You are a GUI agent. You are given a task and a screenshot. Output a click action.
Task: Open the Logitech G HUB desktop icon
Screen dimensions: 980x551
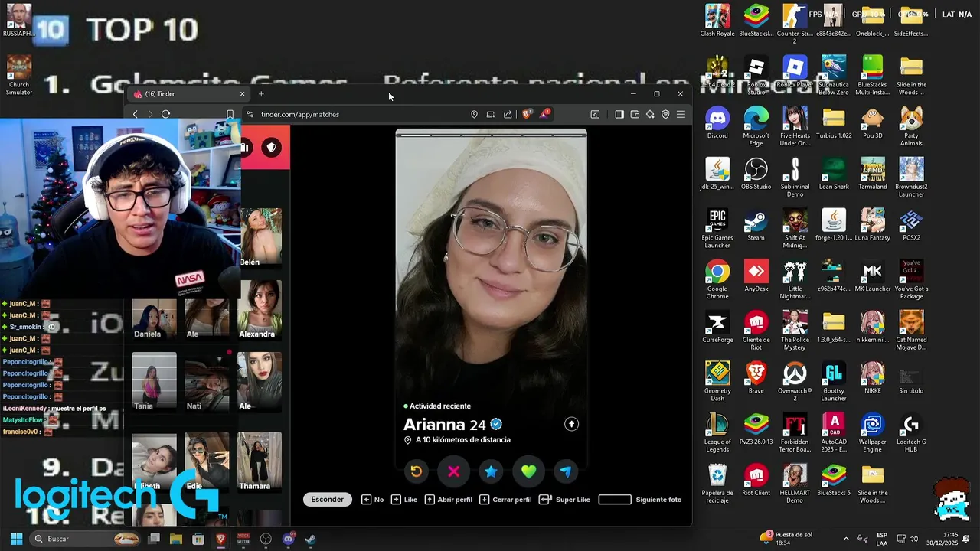[x=911, y=433]
